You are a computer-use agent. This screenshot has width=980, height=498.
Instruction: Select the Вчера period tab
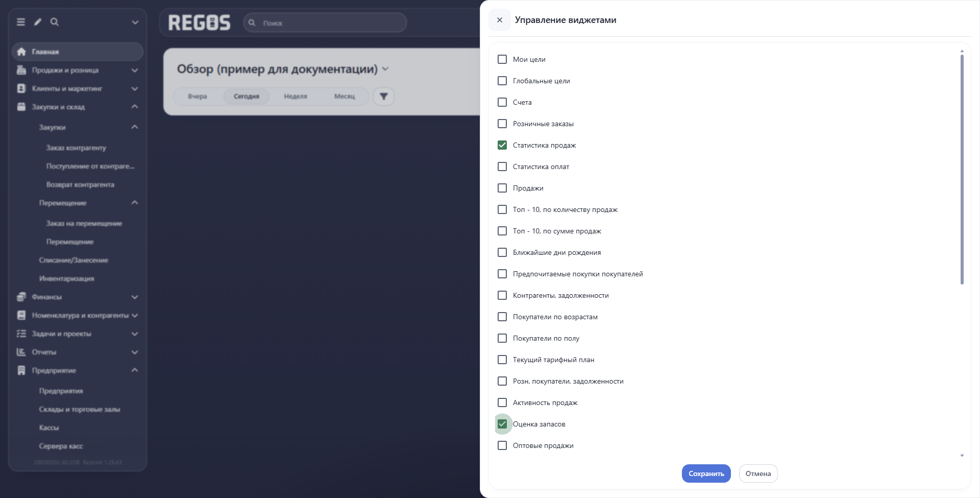pos(198,97)
